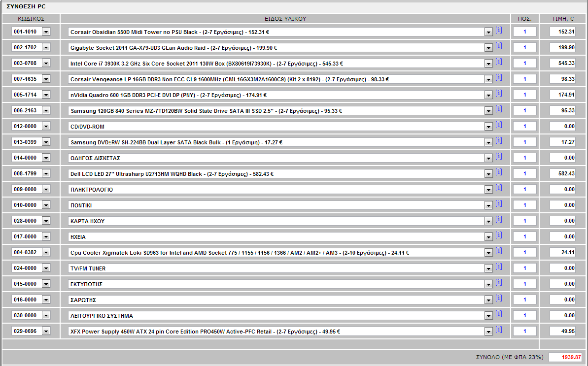Expand the CD/DVD-ROM product dropdown

488,127
